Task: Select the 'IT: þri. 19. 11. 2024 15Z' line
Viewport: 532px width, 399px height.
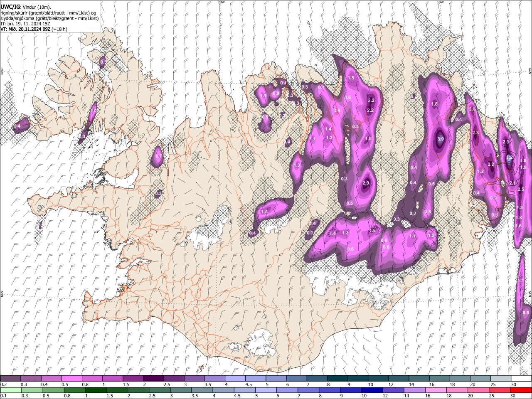Action: (x=25, y=24)
